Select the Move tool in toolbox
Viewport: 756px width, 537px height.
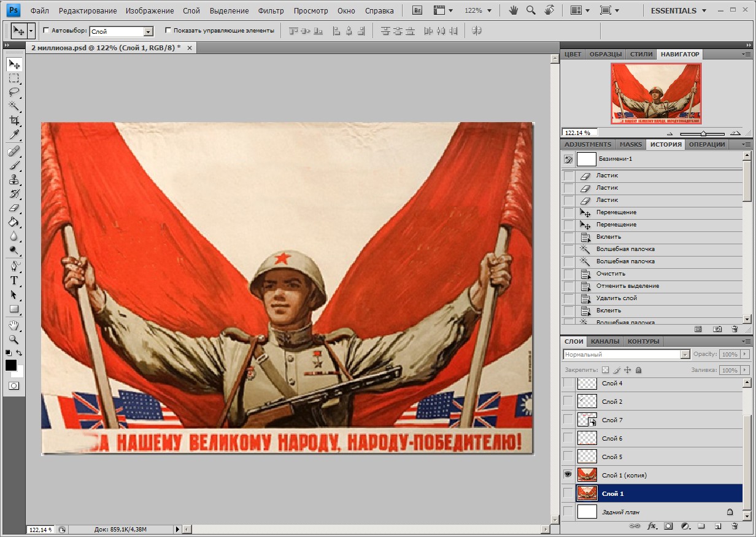[x=14, y=64]
